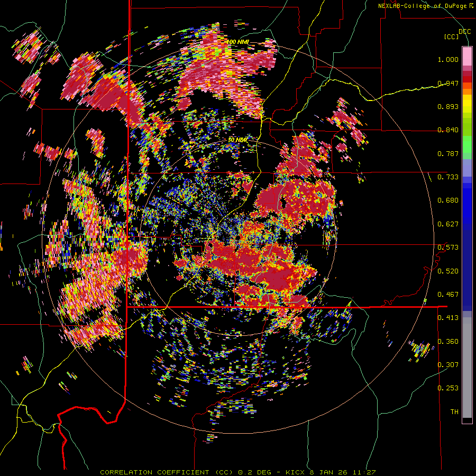Pick the gray segment of the color bar
Image resolution: width=476 pixels, height=476 pixels.
pos(467,368)
